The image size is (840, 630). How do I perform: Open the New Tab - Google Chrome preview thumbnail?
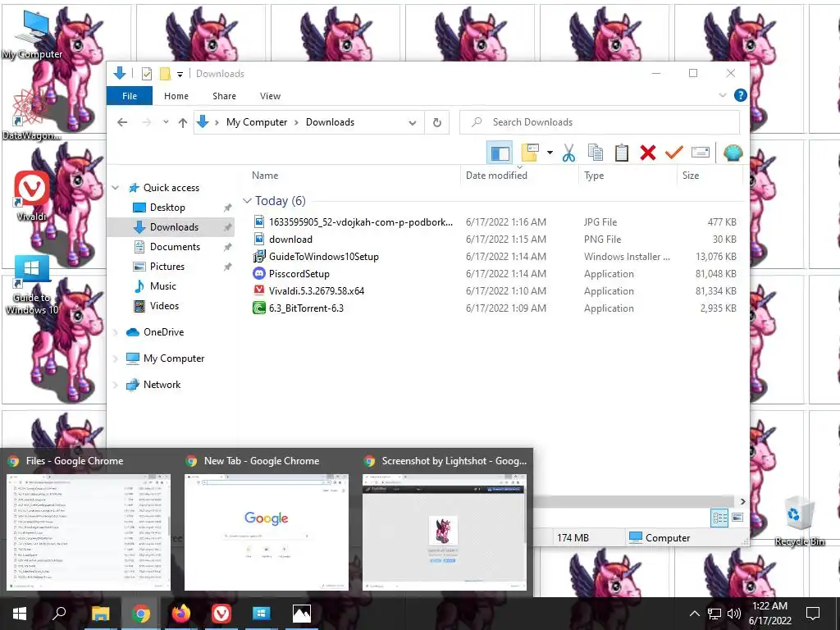click(x=267, y=532)
